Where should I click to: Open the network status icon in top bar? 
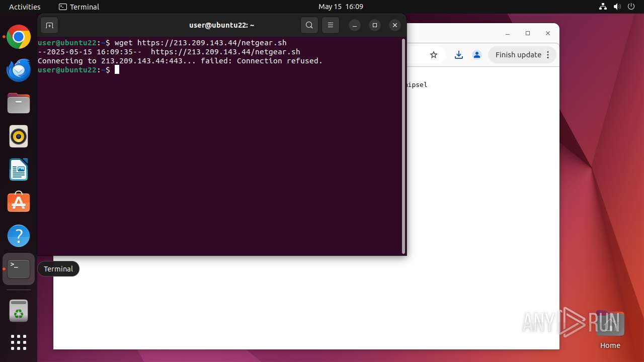pos(603,7)
